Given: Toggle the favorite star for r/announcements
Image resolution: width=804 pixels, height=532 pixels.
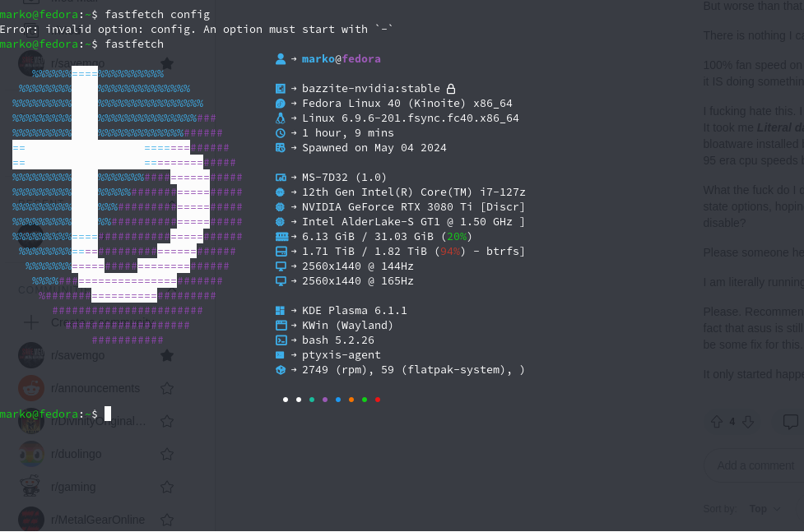Looking at the screenshot, I should (167, 388).
